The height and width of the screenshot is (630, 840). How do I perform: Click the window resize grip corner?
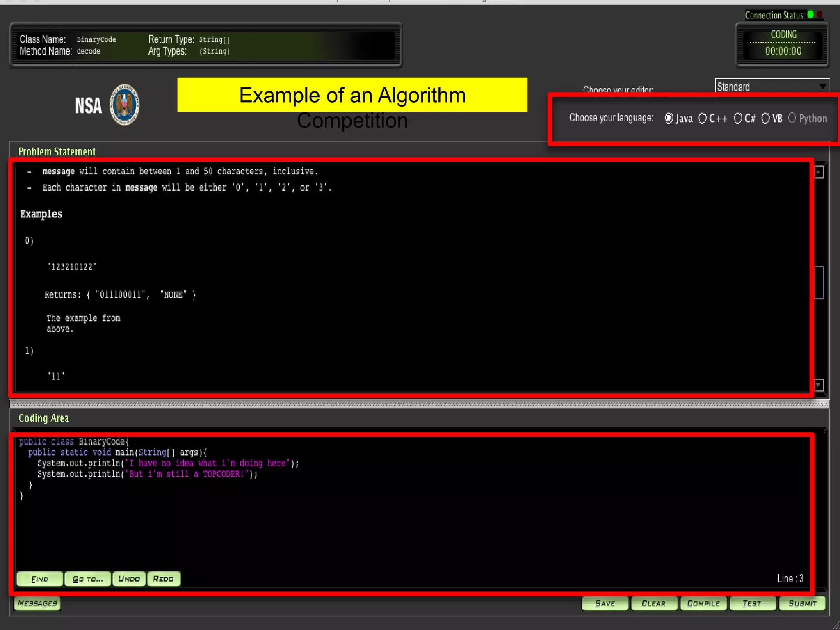click(836, 625)
